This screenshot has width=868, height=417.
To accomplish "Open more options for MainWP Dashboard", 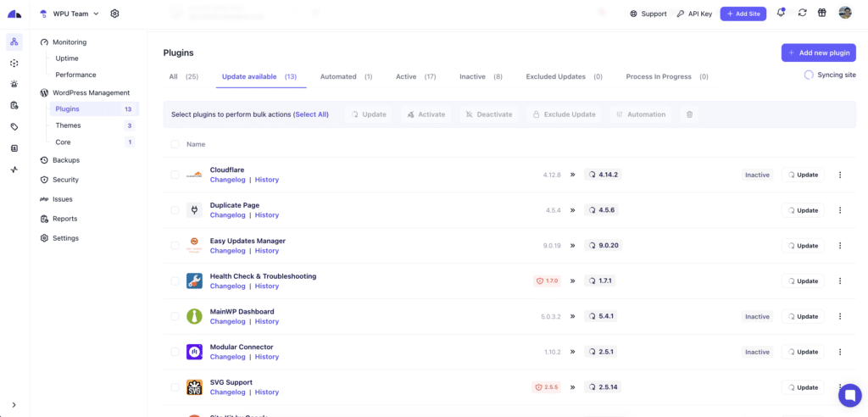I will tap(840, 317).
